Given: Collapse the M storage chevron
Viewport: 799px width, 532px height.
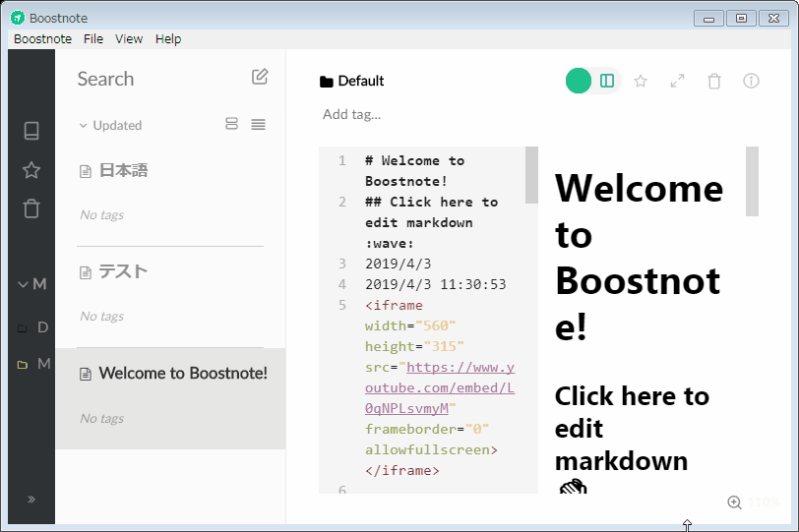Looking at the screenshot, I should tap(23, 284).
